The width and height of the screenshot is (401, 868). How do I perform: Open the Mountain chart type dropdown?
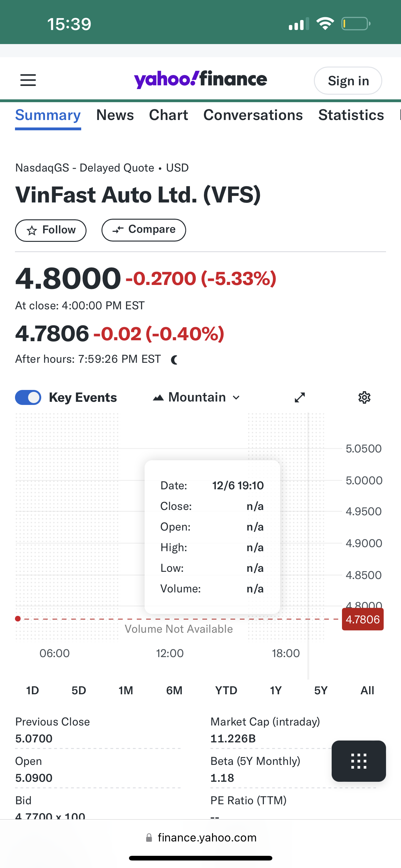[x=197, y=398]
